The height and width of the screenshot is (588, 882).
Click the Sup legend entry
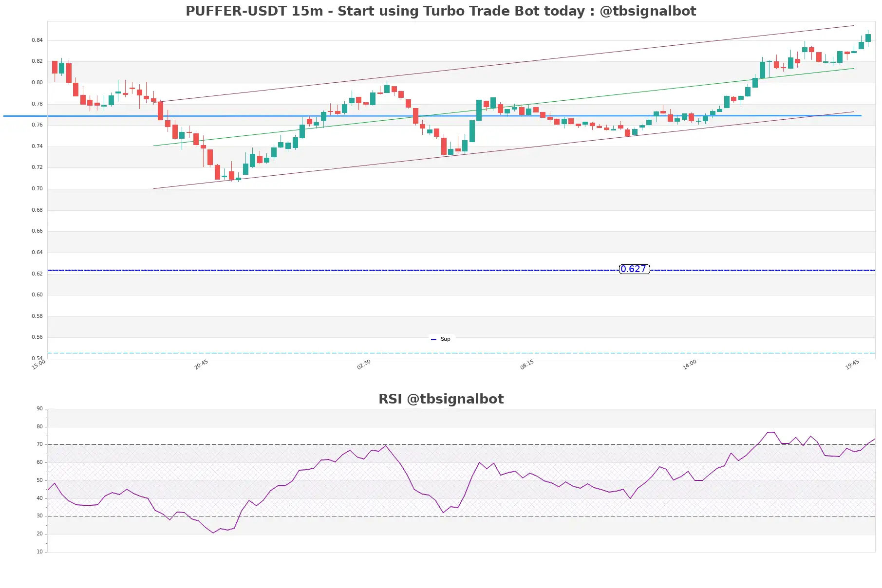click(441, 339)
